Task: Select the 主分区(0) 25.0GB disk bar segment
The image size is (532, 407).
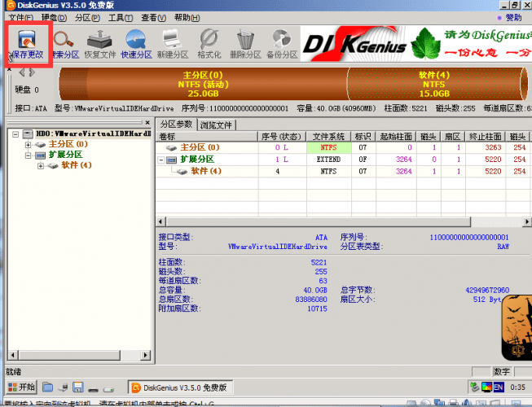Action: click(203, 84)
